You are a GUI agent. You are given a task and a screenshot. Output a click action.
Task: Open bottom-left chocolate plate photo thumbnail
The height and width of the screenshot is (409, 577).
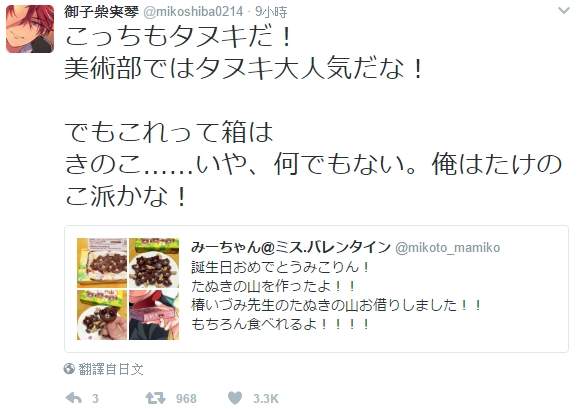click(102, 315)
